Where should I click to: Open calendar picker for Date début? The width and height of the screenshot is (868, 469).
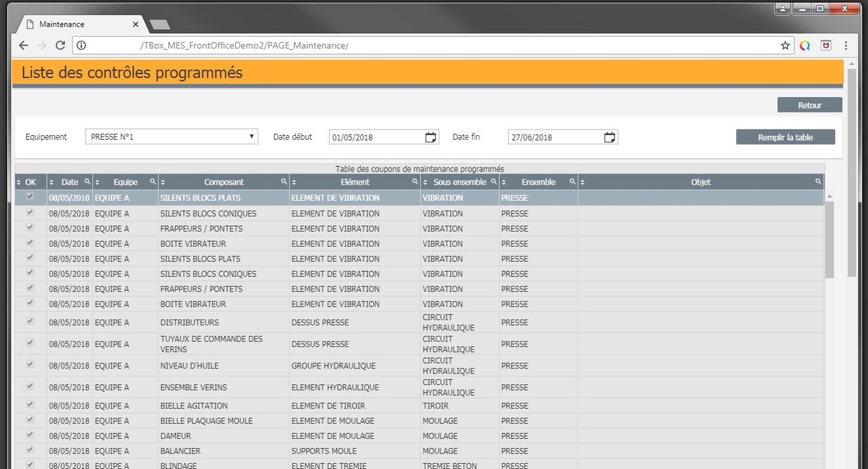pos(431,137)
